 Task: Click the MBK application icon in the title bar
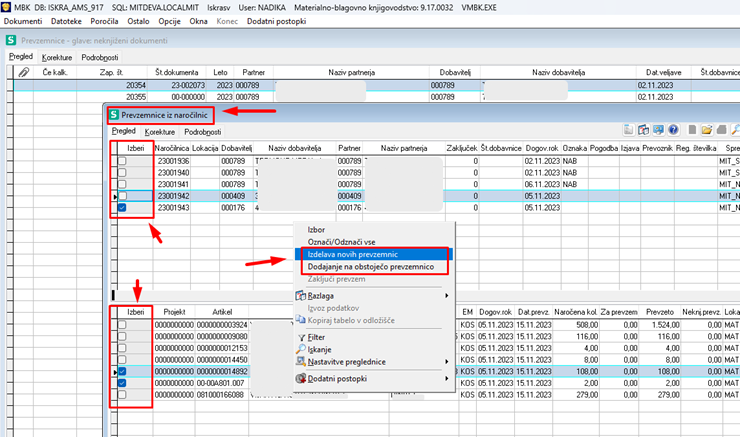pos(5,7)
